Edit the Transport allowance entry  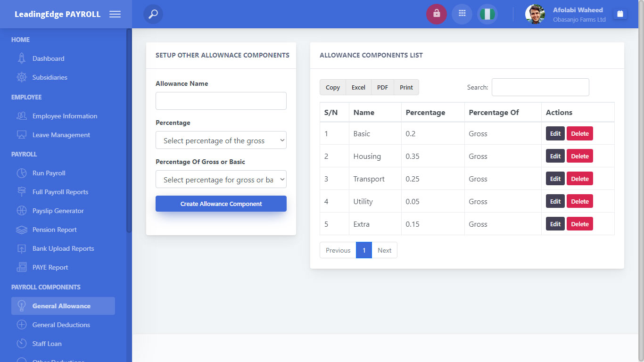click(555, 179)
